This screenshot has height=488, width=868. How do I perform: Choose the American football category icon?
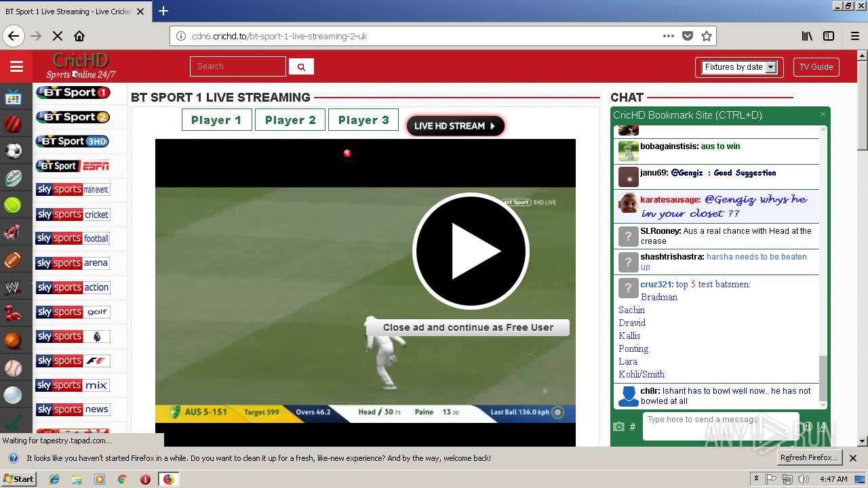click(x=13, y=260)
